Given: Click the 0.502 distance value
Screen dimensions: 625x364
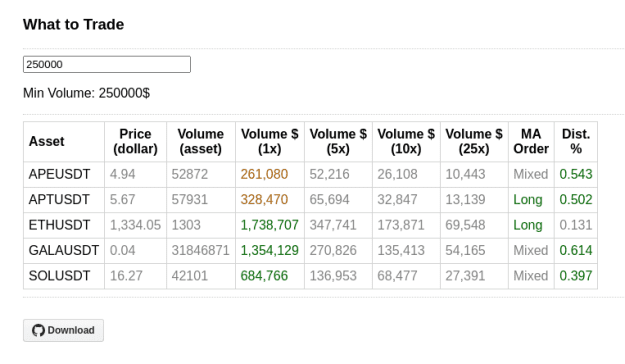Looking at the screenshot, I should pyautogui.click(x=576, y=200).
